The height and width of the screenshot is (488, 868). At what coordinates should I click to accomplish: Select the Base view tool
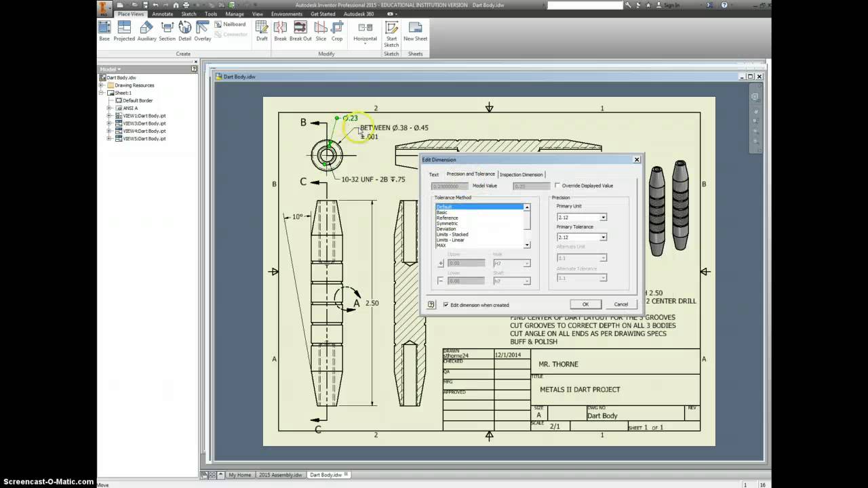(104, 30)
